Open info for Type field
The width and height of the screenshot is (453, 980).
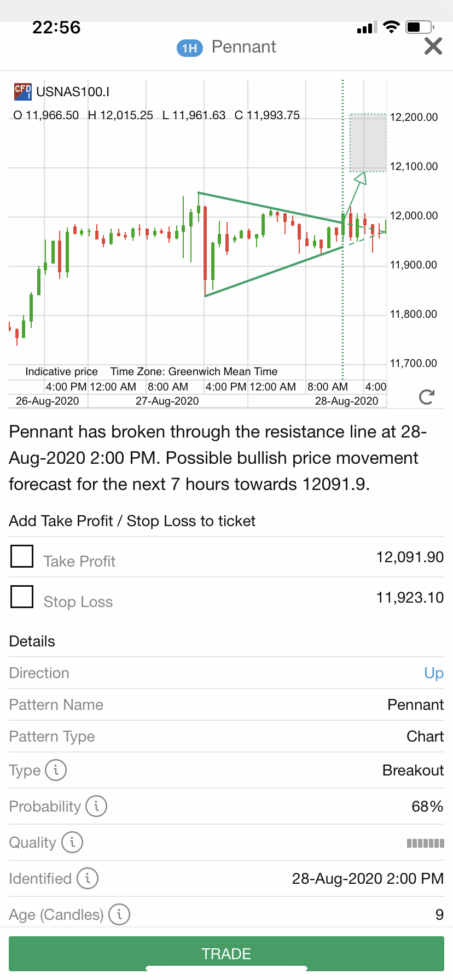pyautogui.click(x=56, y=770)
